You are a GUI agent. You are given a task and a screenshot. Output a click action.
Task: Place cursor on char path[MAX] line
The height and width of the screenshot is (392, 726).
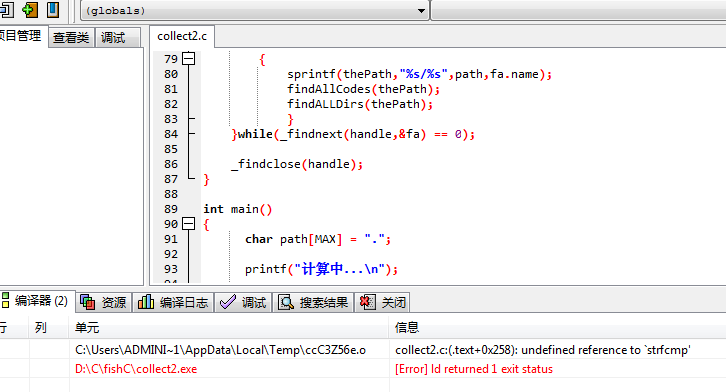point(318,239)
